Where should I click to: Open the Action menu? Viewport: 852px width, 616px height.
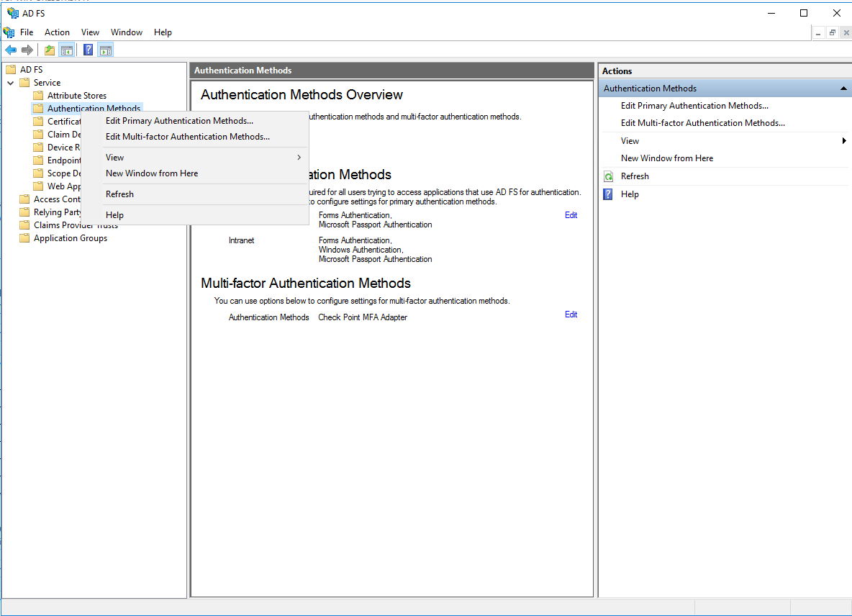[x=57, y=32]
